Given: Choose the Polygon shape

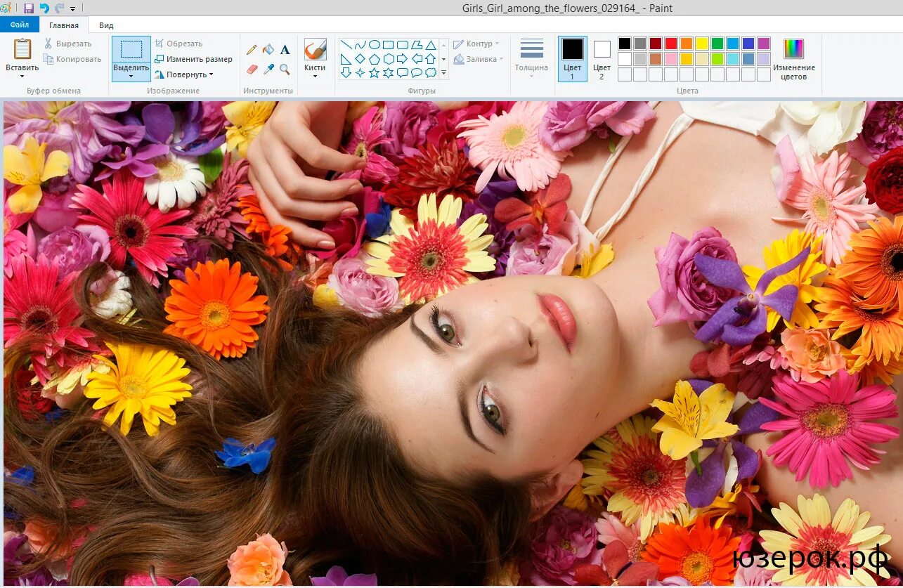Looking at the screenshot, I should coord(416,45).
